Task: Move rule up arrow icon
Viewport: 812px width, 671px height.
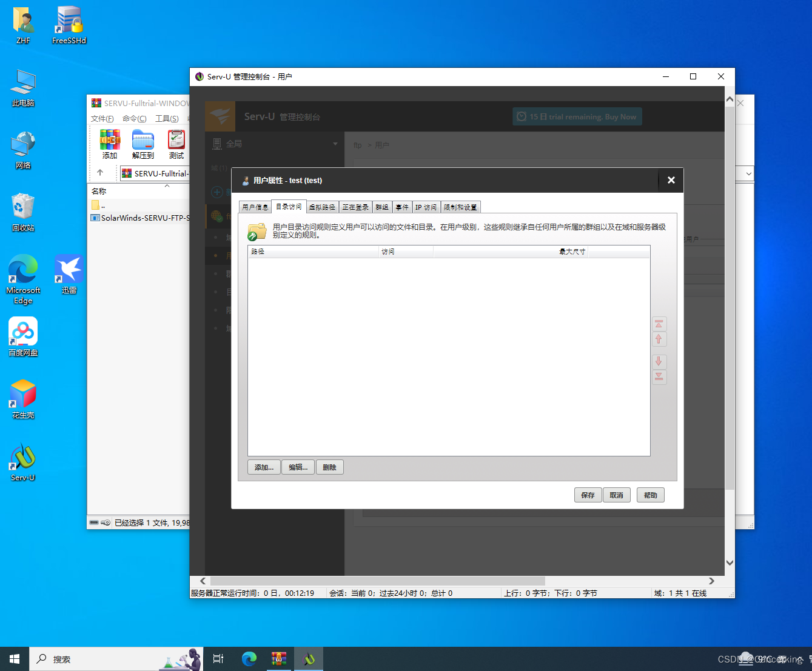Action: (659, 339)
